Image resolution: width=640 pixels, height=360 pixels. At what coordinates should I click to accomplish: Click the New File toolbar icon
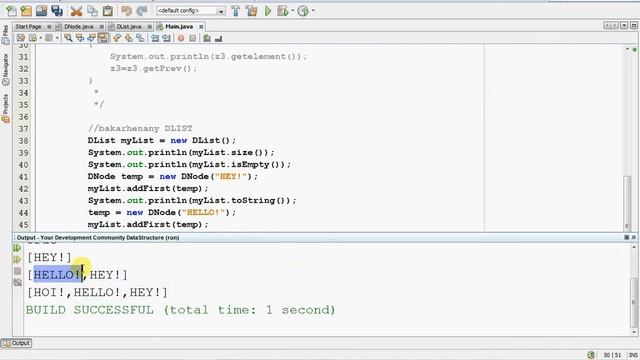click(11, 11)
